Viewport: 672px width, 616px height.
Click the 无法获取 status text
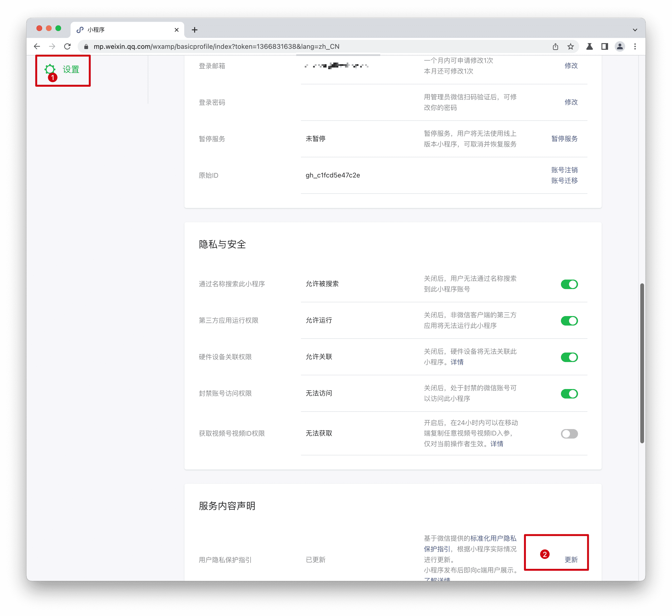click(319, 433)
